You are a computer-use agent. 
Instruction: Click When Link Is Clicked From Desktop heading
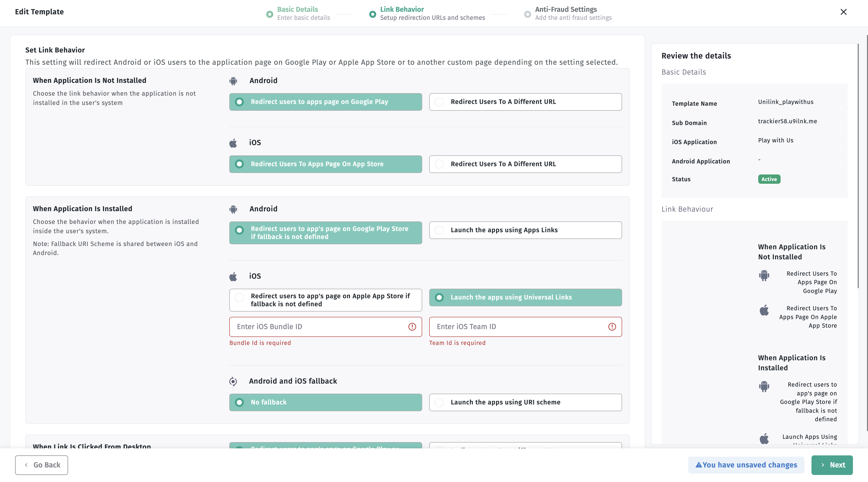pos(92,446)
